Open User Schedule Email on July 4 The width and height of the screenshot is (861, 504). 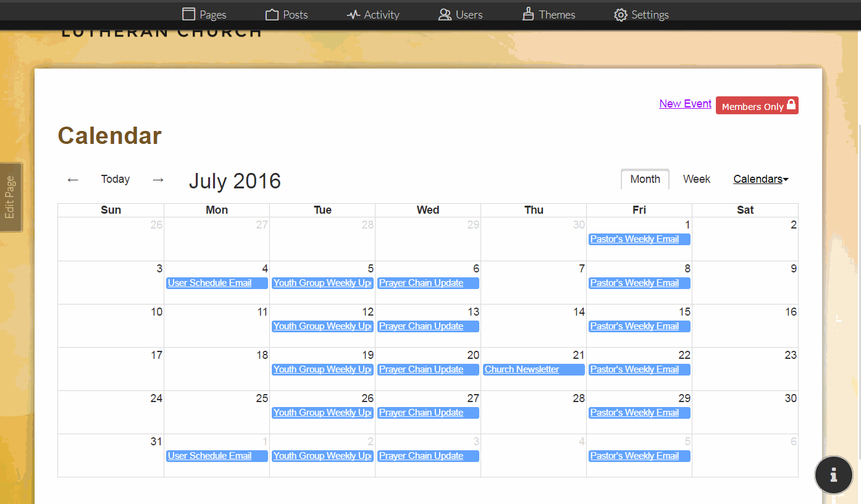pos(210,283)
